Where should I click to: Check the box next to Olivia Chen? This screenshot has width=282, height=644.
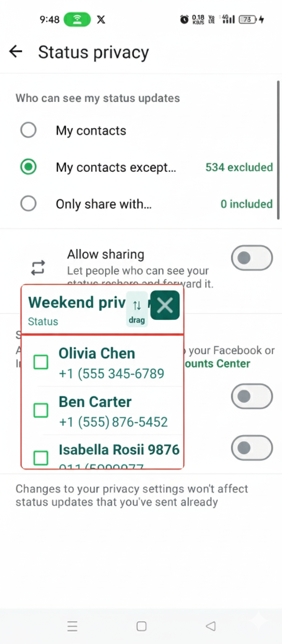coord(41,361)
